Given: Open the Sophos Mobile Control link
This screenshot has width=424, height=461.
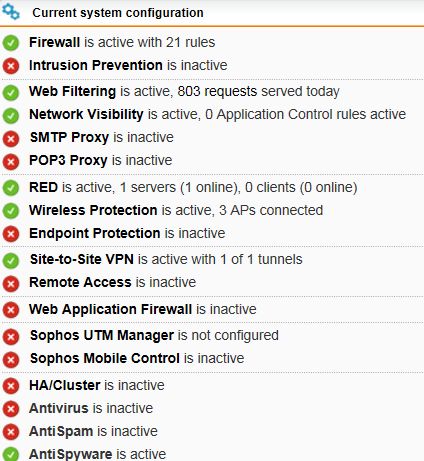Looking at the screenshot, I should (105, 358).
